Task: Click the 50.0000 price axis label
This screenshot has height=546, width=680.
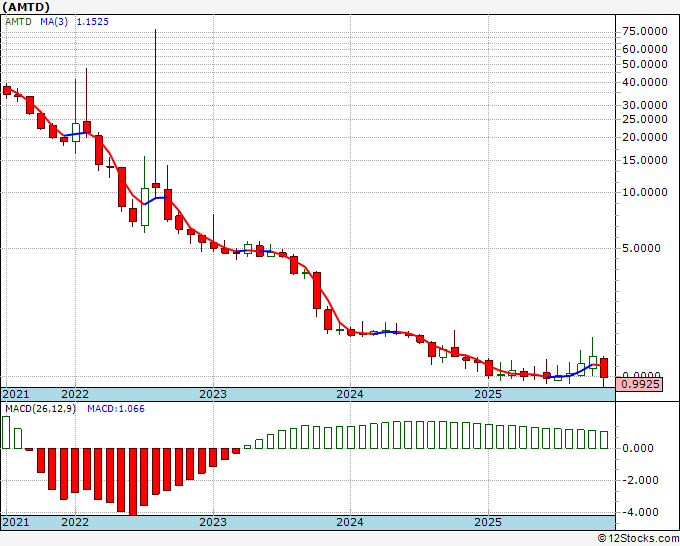Action: [644, 64]
